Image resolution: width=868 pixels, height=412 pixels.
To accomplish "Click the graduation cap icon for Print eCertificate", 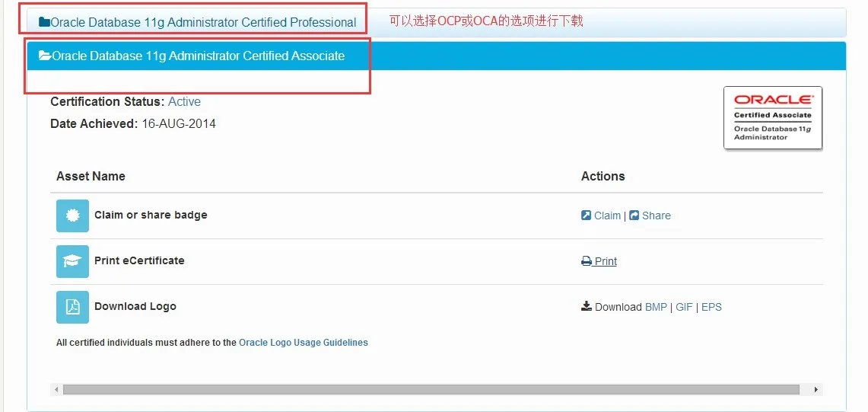I will [x=72, y=261].
